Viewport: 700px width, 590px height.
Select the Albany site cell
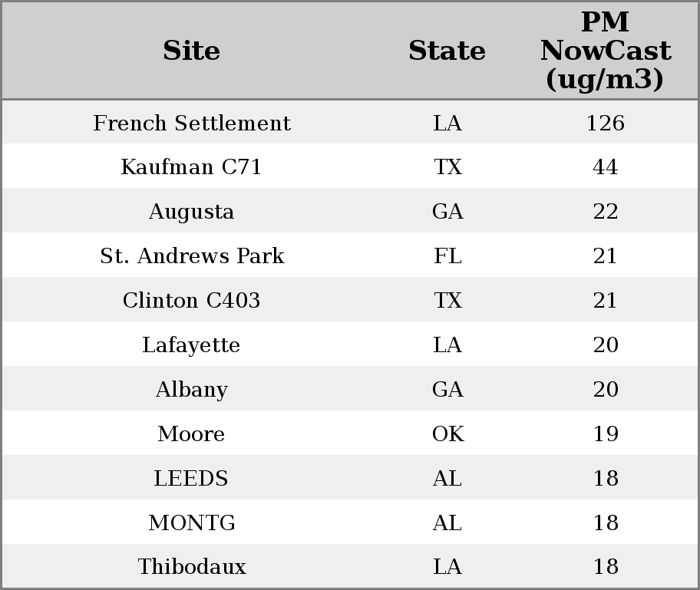(191, 390)
